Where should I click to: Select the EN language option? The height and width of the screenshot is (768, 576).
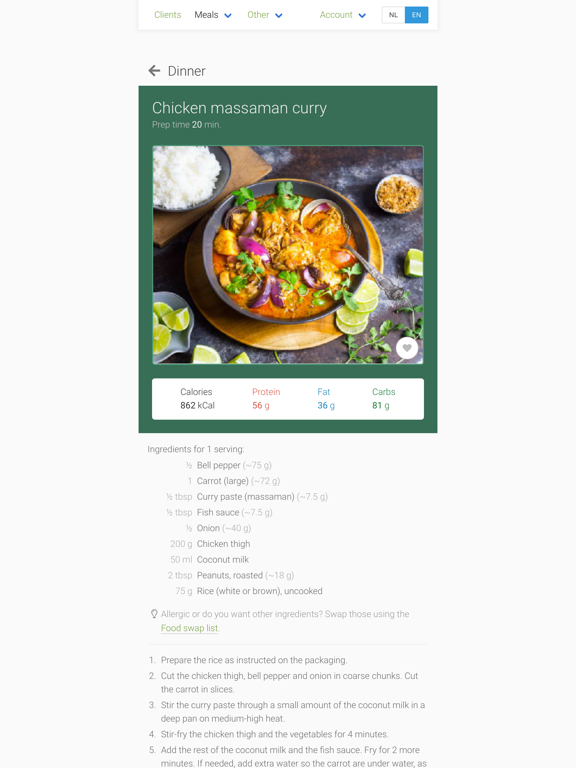coord(416,15)
